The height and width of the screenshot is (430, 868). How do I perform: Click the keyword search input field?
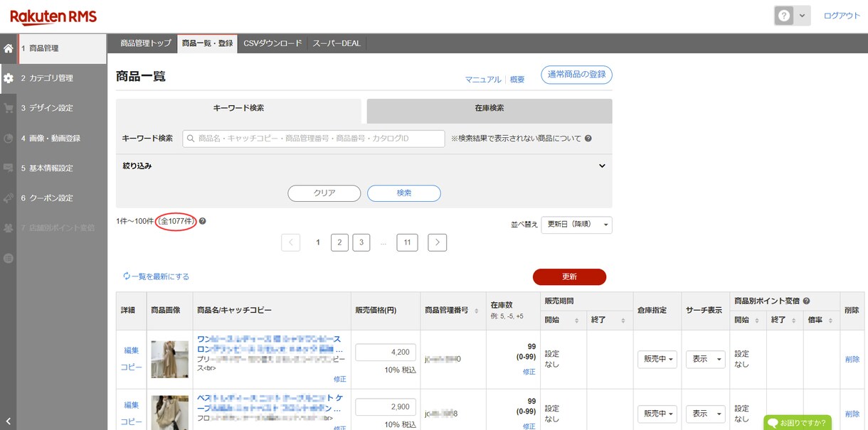(314, 139)
